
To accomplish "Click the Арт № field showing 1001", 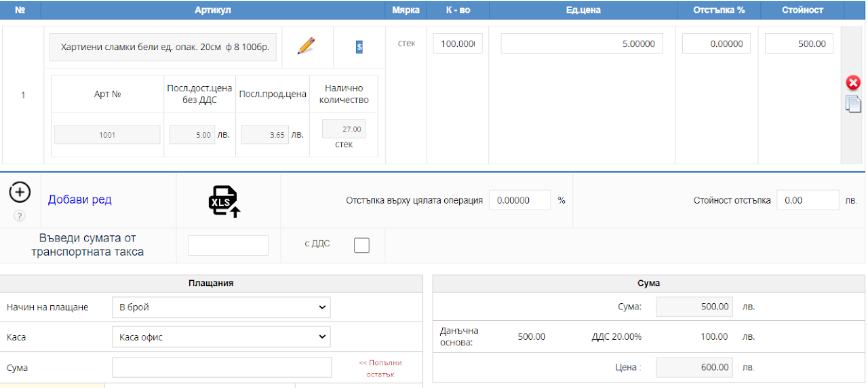I will (x=107, y=135).
